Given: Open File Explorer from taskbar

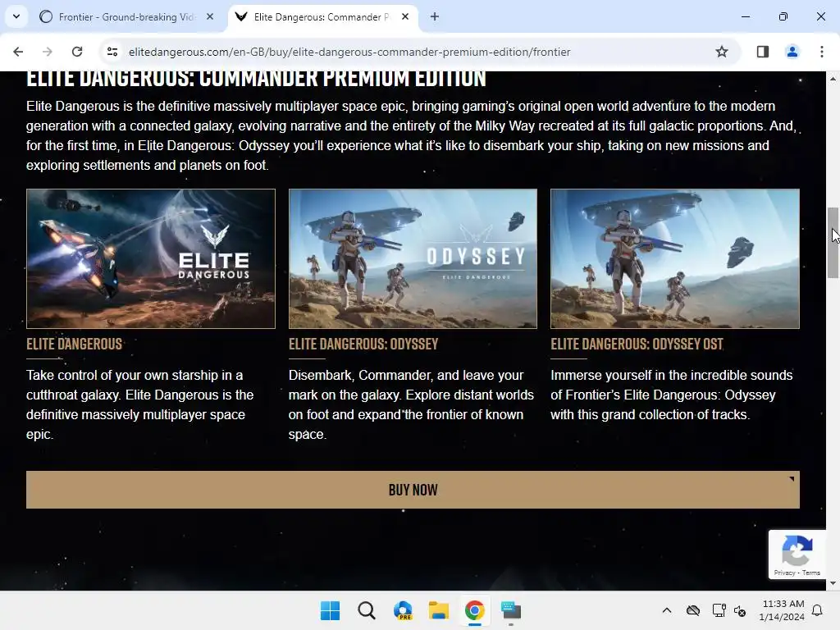Looking at the screenshot, I should click(439, 610).
